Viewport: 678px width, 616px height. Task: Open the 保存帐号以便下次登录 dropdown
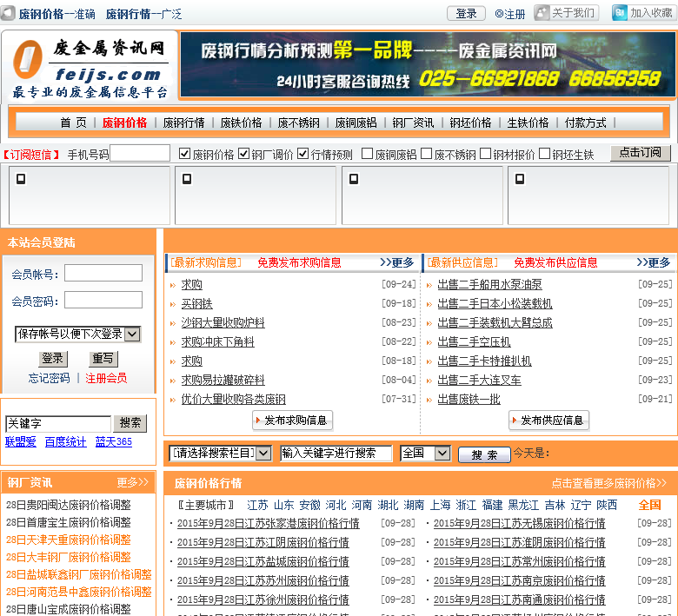pos(78,334)
